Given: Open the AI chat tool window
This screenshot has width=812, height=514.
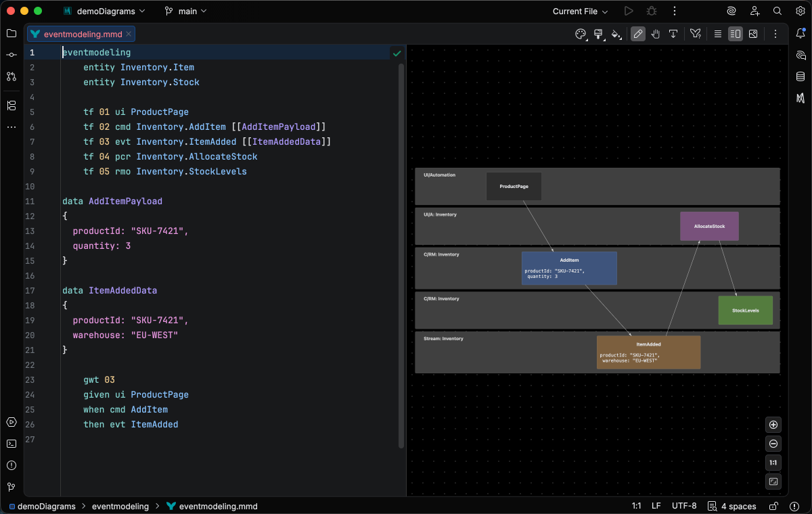Looking at the screenshot, I should (801, 55).
